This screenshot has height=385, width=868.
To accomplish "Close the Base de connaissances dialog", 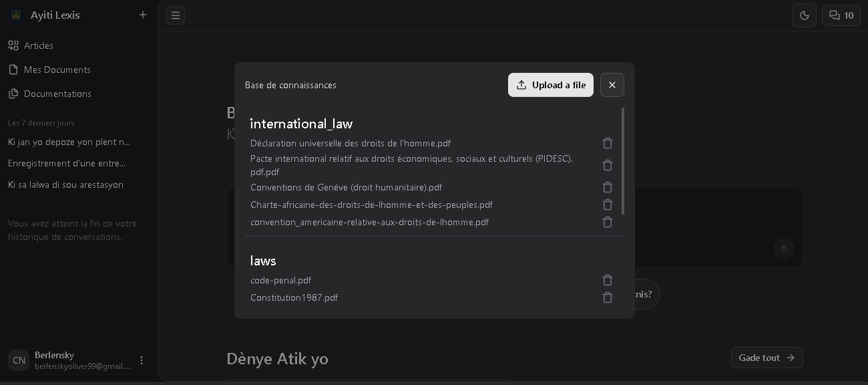I will point(612,85).
